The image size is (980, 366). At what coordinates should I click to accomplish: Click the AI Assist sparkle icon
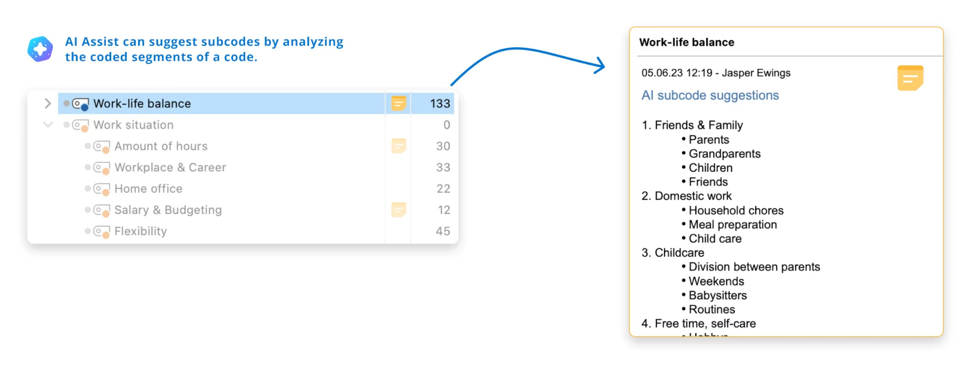tap(40, 49)
